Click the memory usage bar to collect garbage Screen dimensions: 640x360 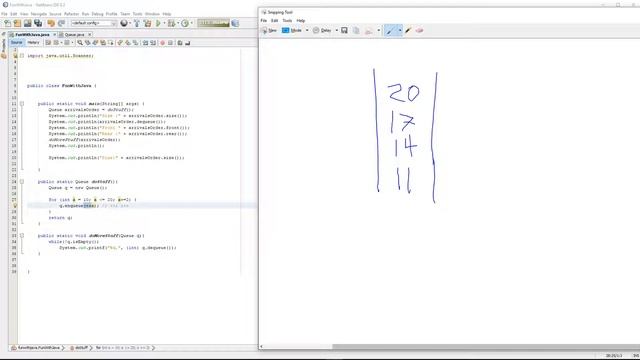[213, 23]
